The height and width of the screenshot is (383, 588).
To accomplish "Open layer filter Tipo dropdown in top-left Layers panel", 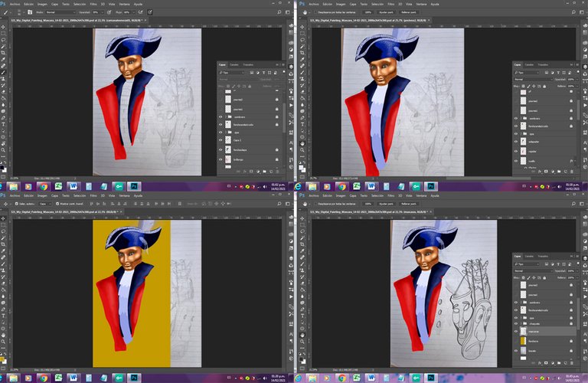I will (232, 73).
